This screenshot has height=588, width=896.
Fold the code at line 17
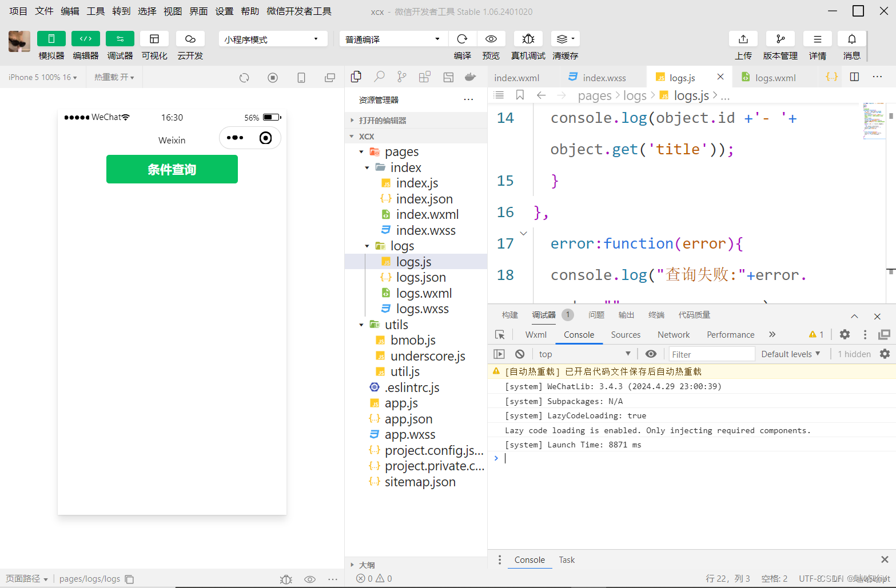(523, 233)
